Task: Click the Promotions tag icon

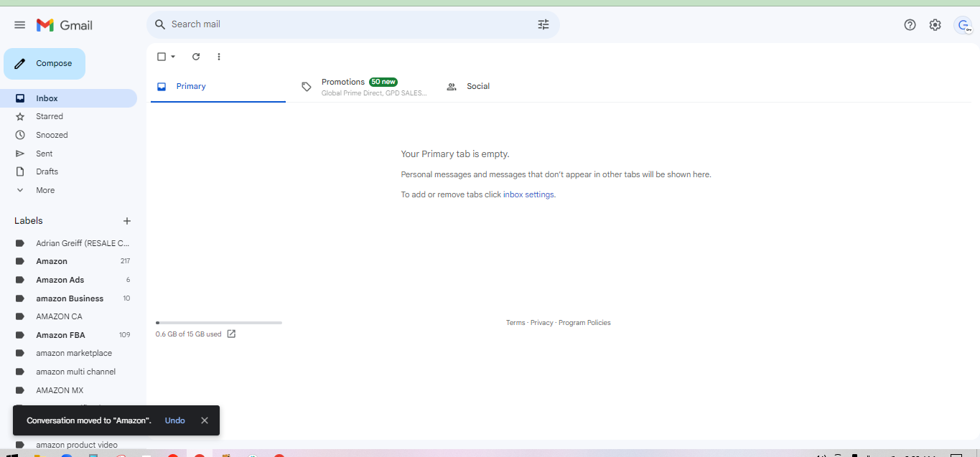Action: [307, 87]
